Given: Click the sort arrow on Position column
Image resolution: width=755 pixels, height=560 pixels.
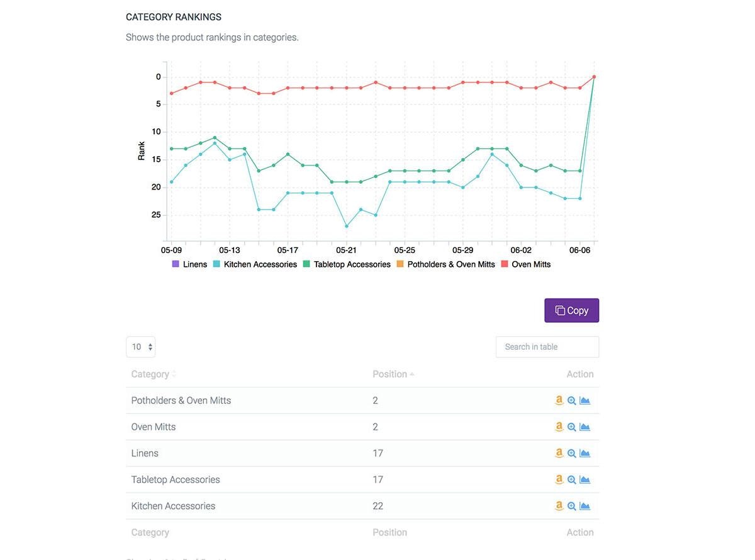Looking at the screenshot, I should (x=412, y=373).
